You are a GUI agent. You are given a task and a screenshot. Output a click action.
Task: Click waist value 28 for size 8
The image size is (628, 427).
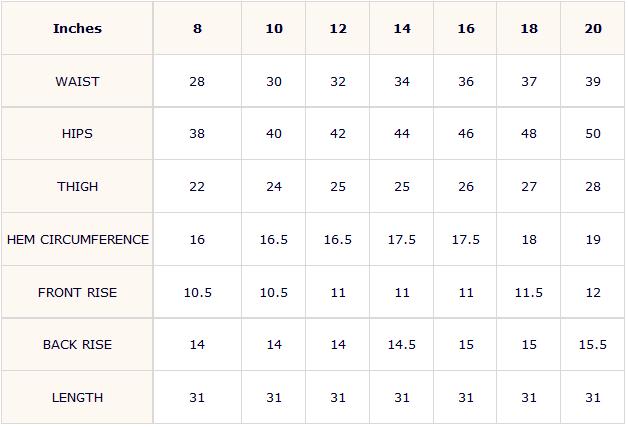(197, 81)
